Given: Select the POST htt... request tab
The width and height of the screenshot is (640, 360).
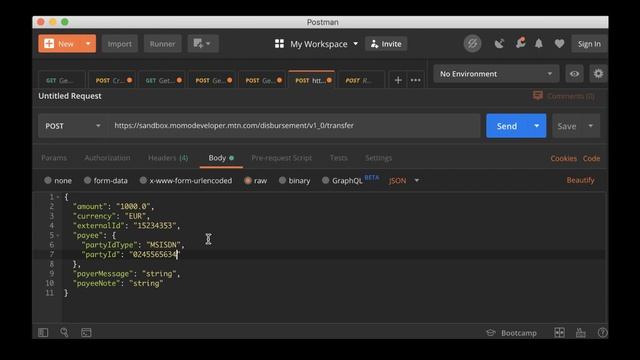Looking at the screenshot, I should click(x=312, y=80).
